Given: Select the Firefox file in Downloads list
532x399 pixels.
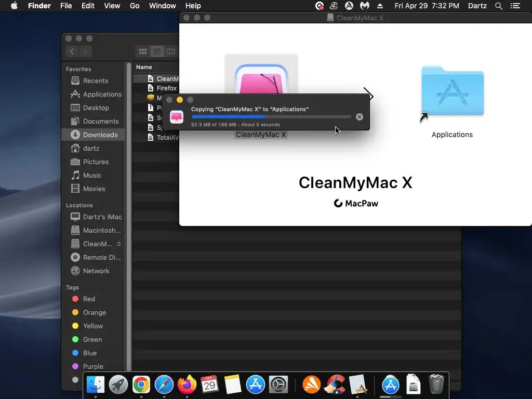Looking at the screenshot, I should [156, 88].
